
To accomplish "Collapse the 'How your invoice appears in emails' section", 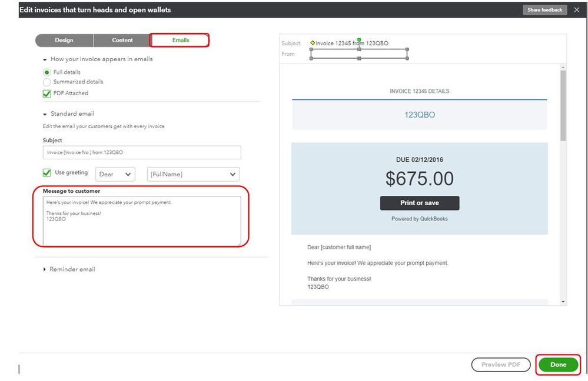I will click(45, 59).
